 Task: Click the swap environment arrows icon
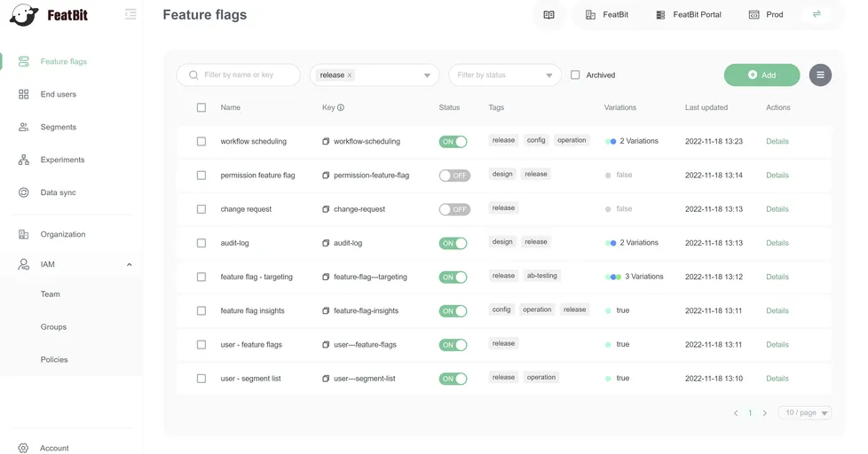[817, 14]
